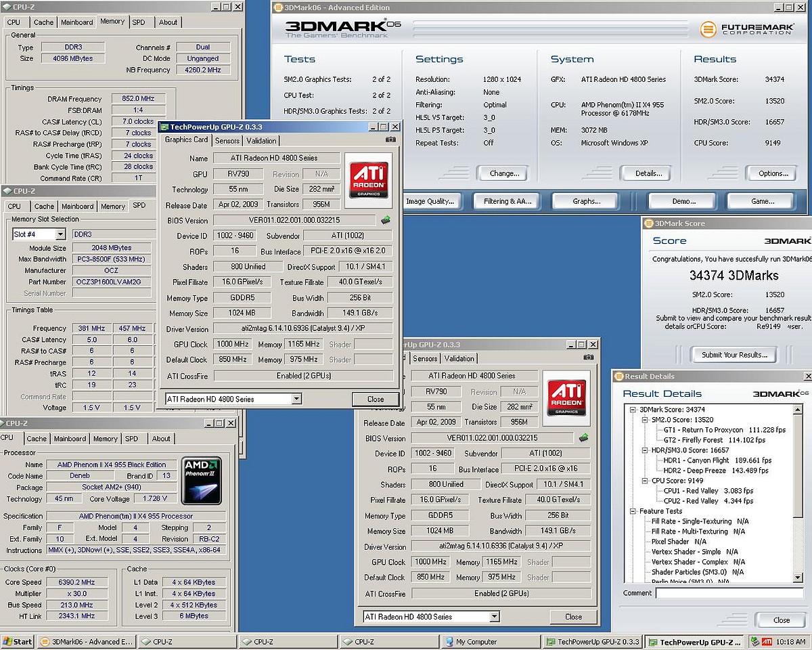Open the Sensors tab in partly hidden GPU-Z window
812x650 pixels.
pos(425,358)
